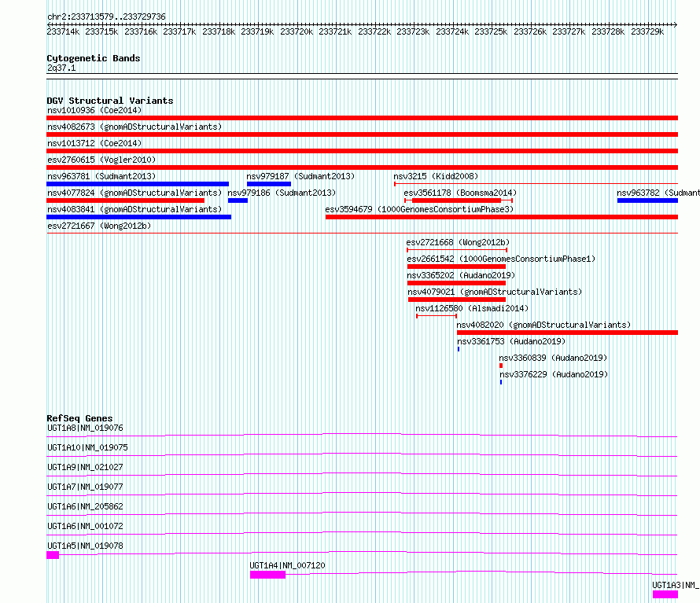Screen dimensions: 700x603
Task: Select the nsv4077824 gnomAD variant label
Action: (x=134, y=193)
